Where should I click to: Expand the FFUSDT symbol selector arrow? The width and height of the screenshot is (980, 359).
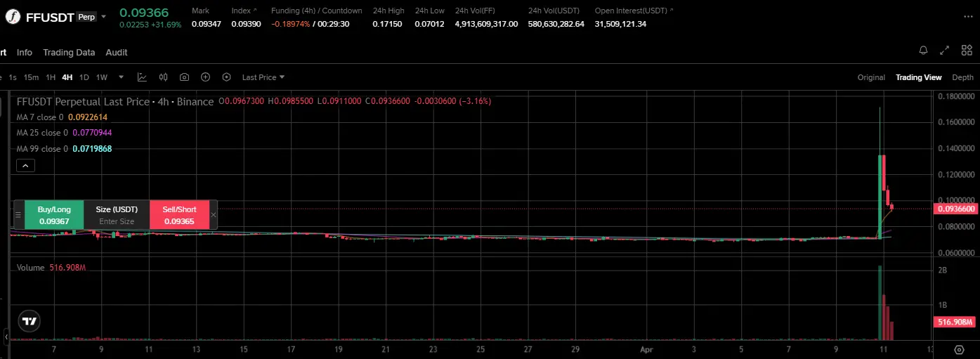tap(104, 17)
